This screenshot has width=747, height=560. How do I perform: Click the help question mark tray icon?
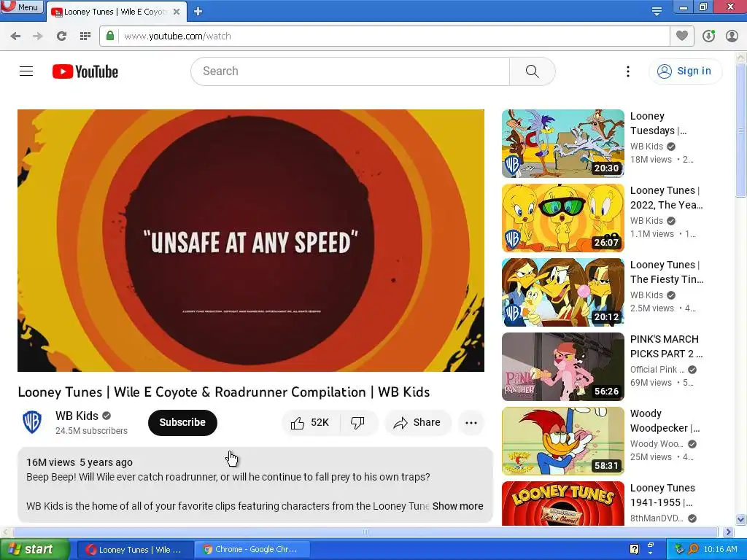click(634, 549)
